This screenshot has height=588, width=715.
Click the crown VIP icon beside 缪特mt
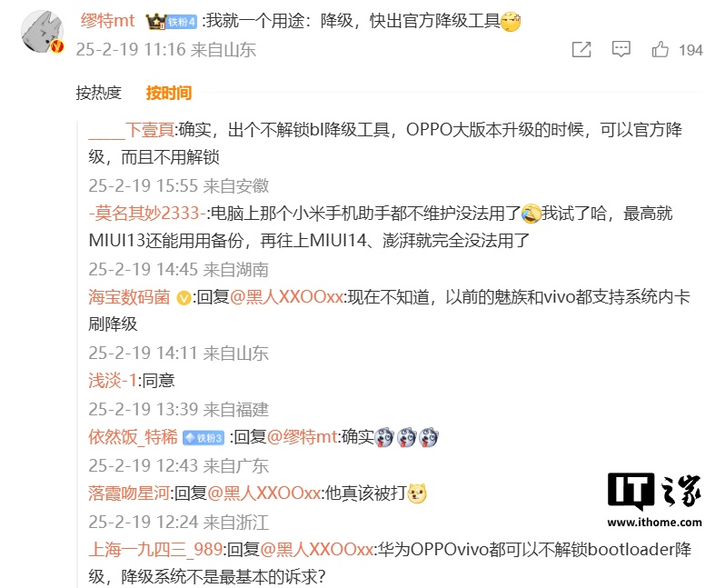tap(156, 22)
